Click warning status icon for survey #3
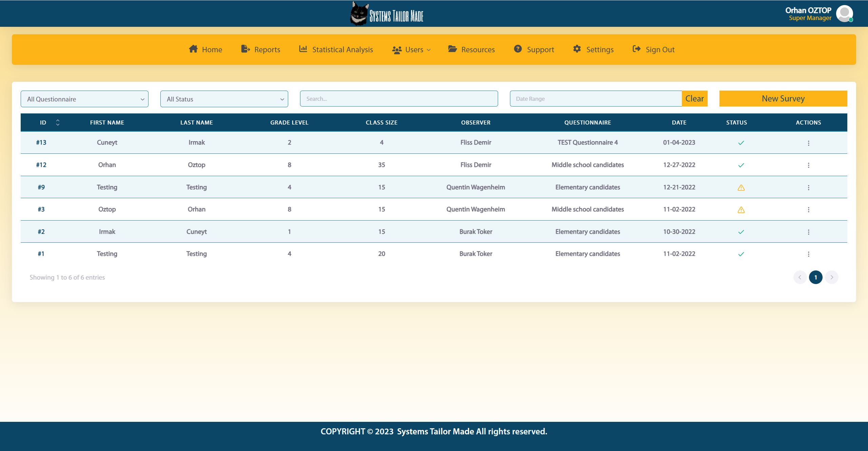The image size is (868, 451). point(741,210)
